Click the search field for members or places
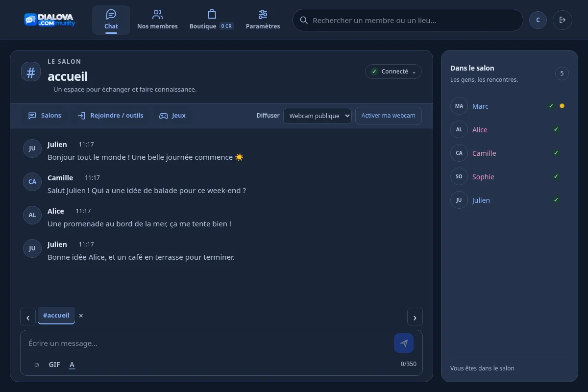The height and width of the screenshot is (392, 588). (408, 20)
